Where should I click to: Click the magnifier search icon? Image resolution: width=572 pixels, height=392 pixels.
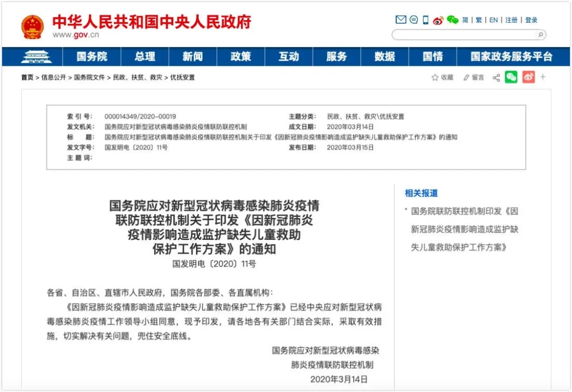(540, 35)
